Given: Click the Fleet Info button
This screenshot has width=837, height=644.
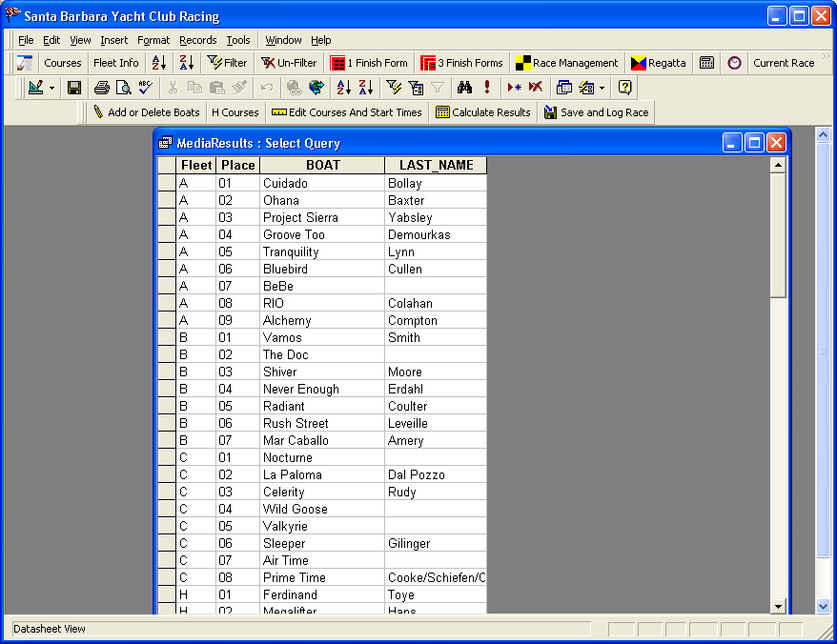Looking at the screenshot, I should coord(116,63).
